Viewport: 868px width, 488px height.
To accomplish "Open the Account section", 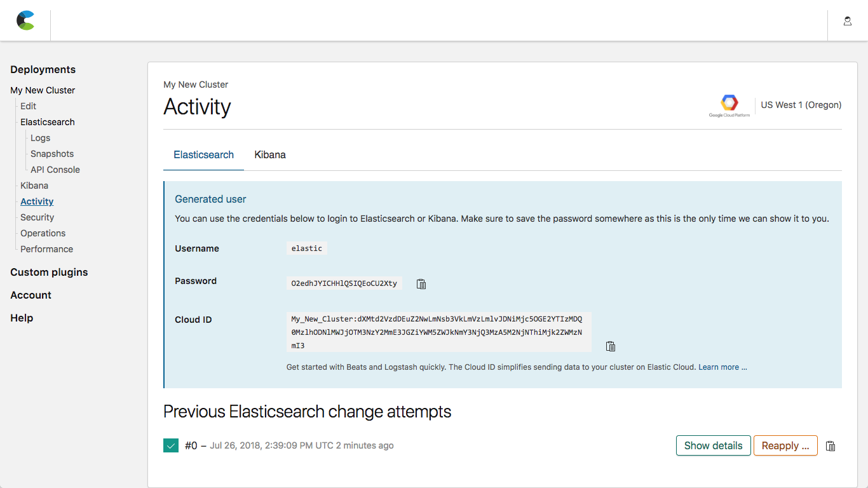I will [x=31, y=295].
